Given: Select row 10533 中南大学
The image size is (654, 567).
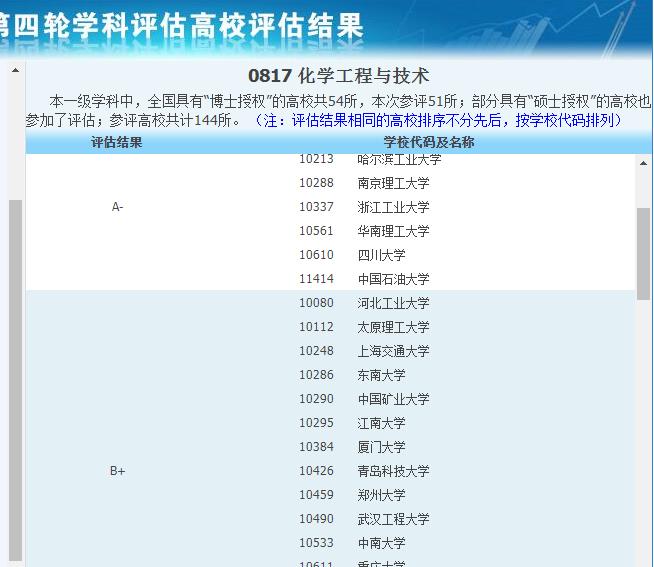Looking at the screenshot, I should click(x=352, y=543).
